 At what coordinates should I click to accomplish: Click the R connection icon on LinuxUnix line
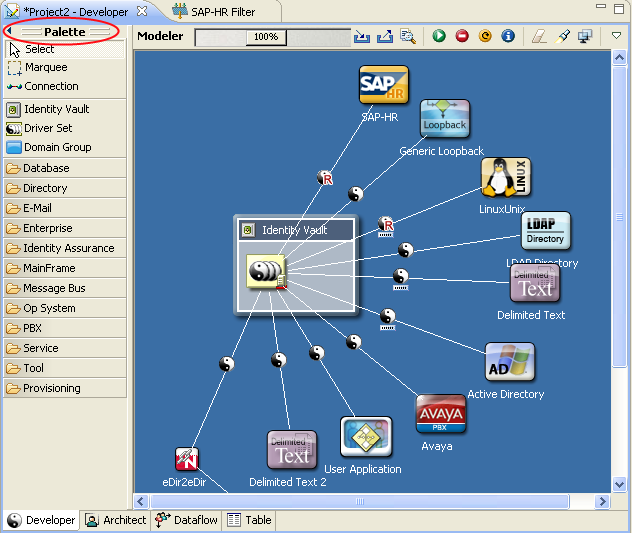(386, 225)
